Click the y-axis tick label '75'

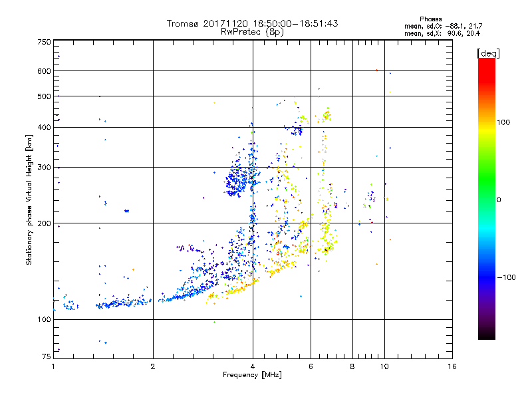click(x=47, y=356)
